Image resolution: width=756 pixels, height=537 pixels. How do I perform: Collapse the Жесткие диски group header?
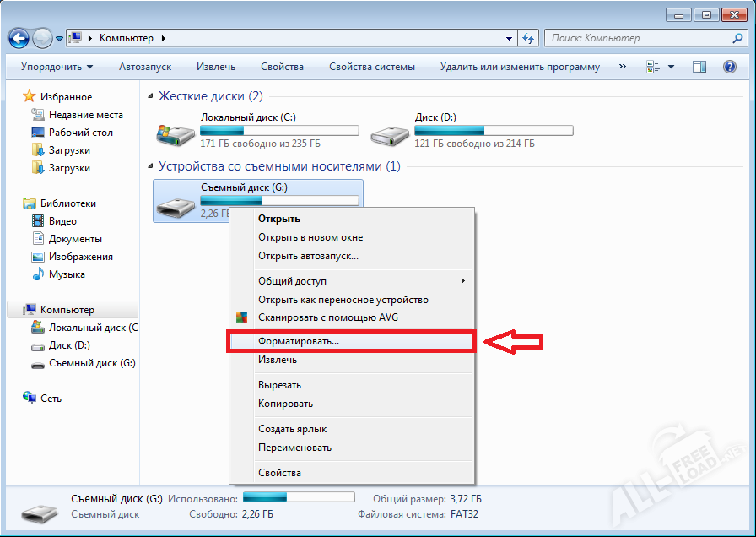151,97
